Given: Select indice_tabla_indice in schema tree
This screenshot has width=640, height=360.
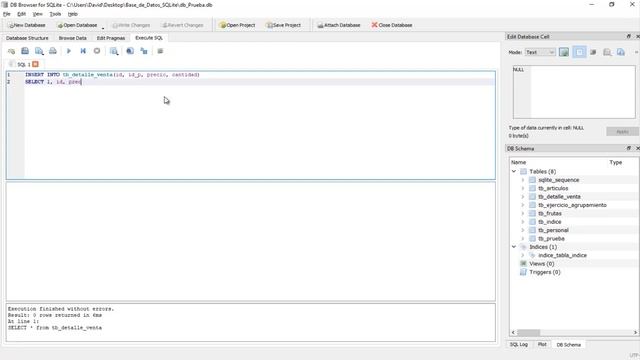Looking at the screenshot, I should coord(562,255).
